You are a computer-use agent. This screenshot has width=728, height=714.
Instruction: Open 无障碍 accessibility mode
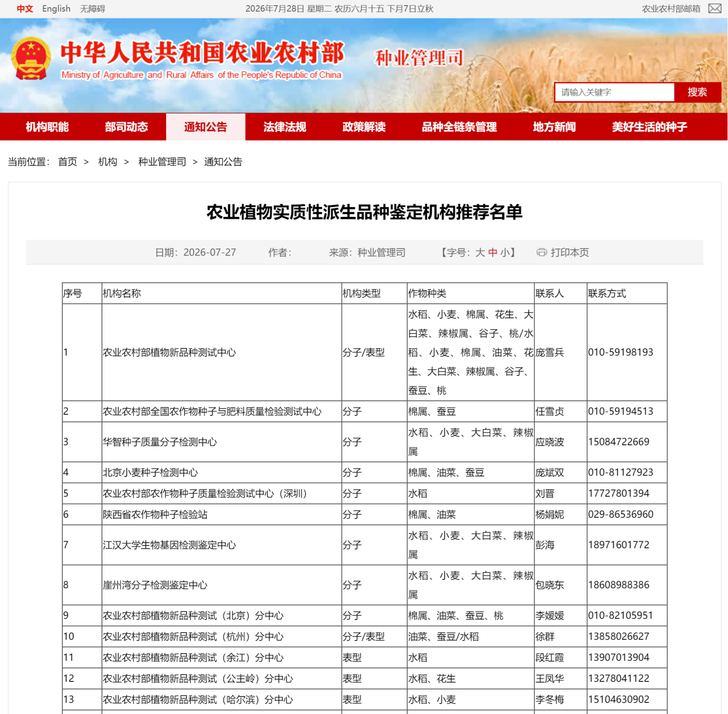click(x=92, y=9)
